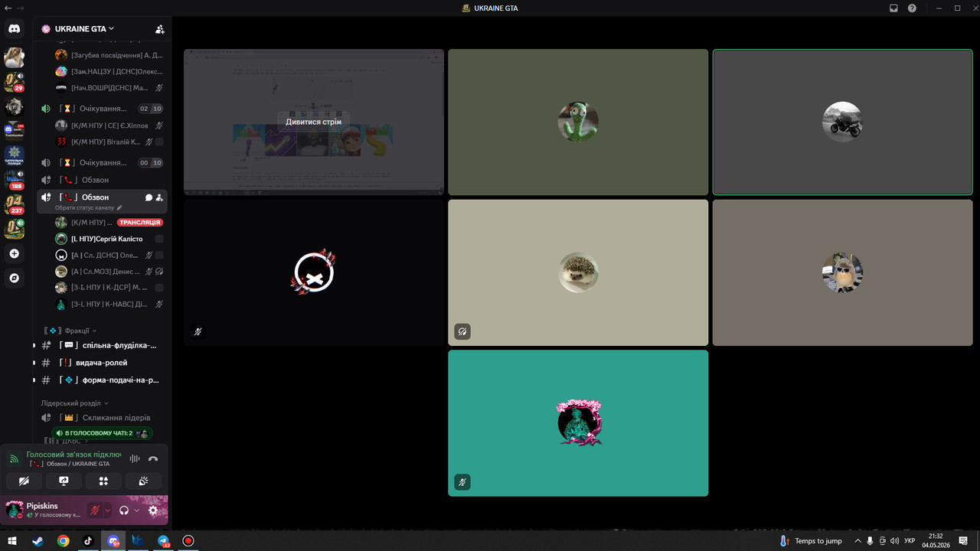980x551 pixels.
Task: Select the owl avatar video tile
Action: click(842, 272)
